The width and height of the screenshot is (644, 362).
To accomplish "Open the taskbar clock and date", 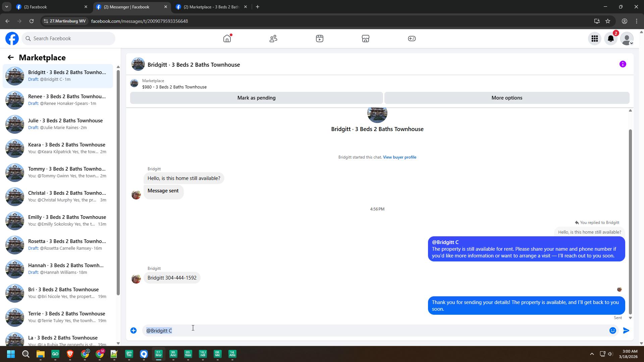I will [x=628, y=354].
